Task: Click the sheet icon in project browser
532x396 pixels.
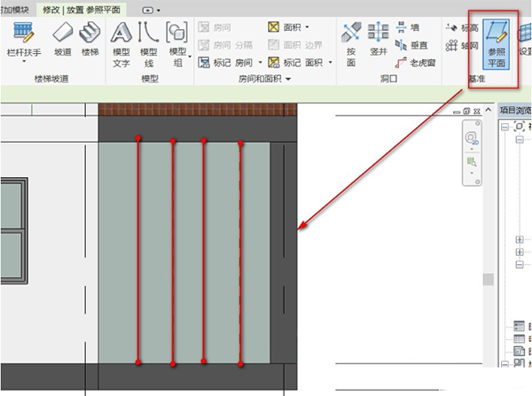Action: pos(519,351)
